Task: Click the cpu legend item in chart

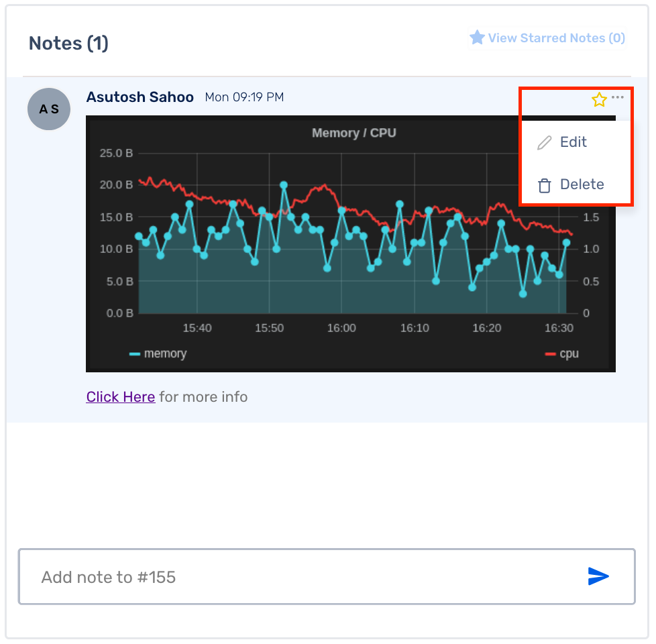Action: click(x=562, y=354)
